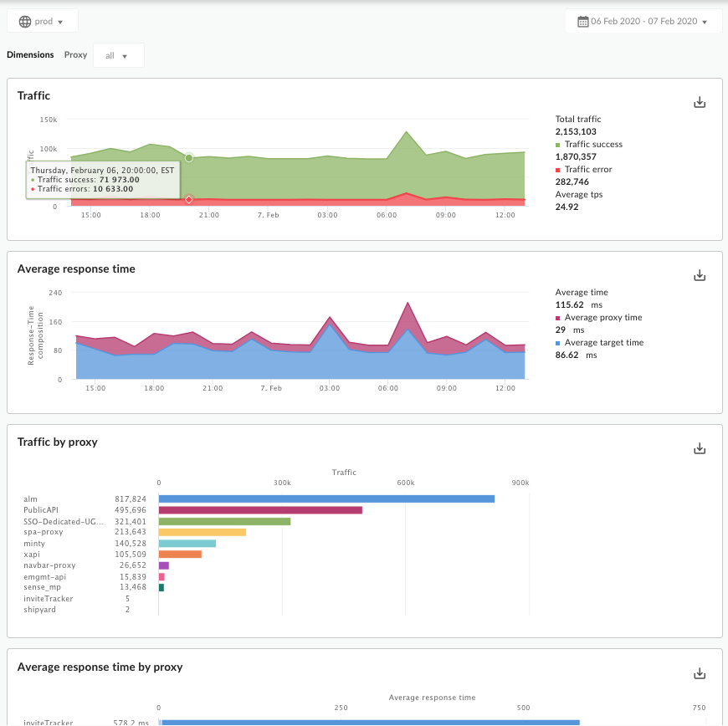Click the green traffic success data point marker

(x=189, y=157)
